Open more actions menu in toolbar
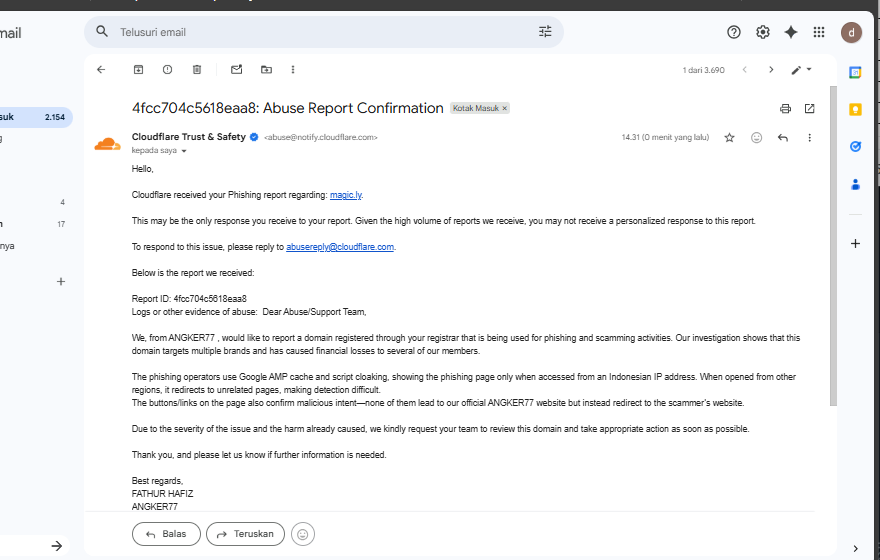The height and width of the screenshot is (560, 880). [x=293, y=70]
